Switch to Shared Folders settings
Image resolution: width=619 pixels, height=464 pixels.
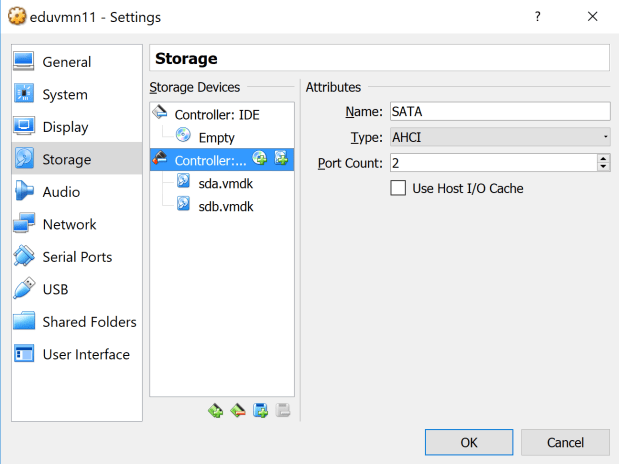(89, 322)
